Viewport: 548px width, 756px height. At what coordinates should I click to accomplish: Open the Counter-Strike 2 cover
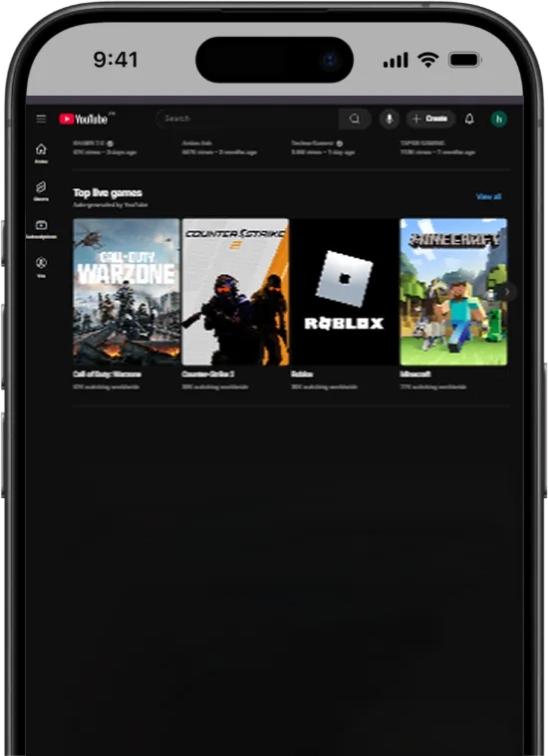pos(235,292)
